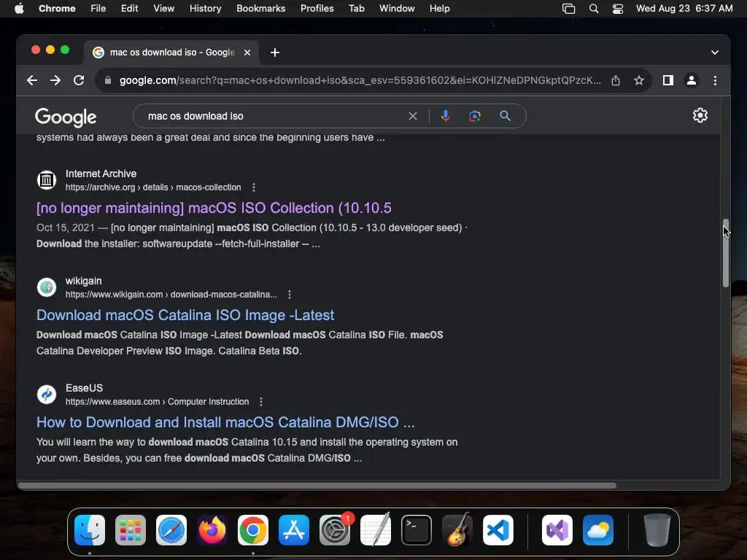Start voice search with the microphone

(x=445, y=116)
